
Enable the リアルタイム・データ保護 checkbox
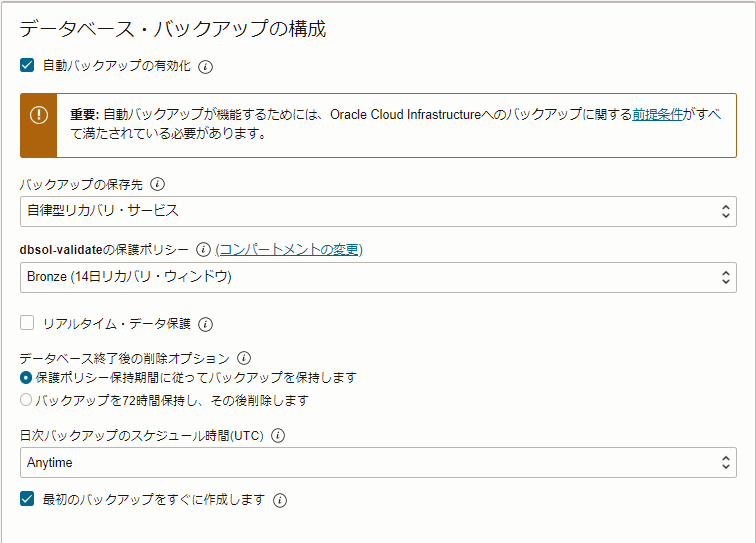coord(27,323)
